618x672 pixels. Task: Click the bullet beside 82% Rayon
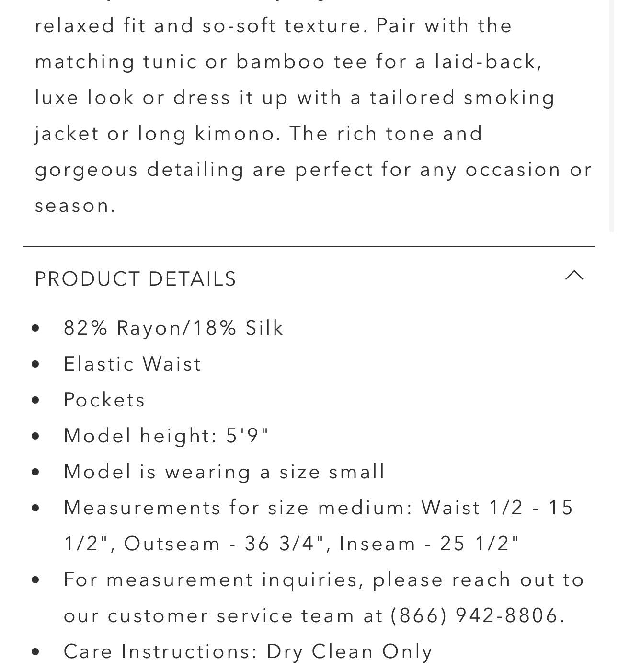[35, 328]
